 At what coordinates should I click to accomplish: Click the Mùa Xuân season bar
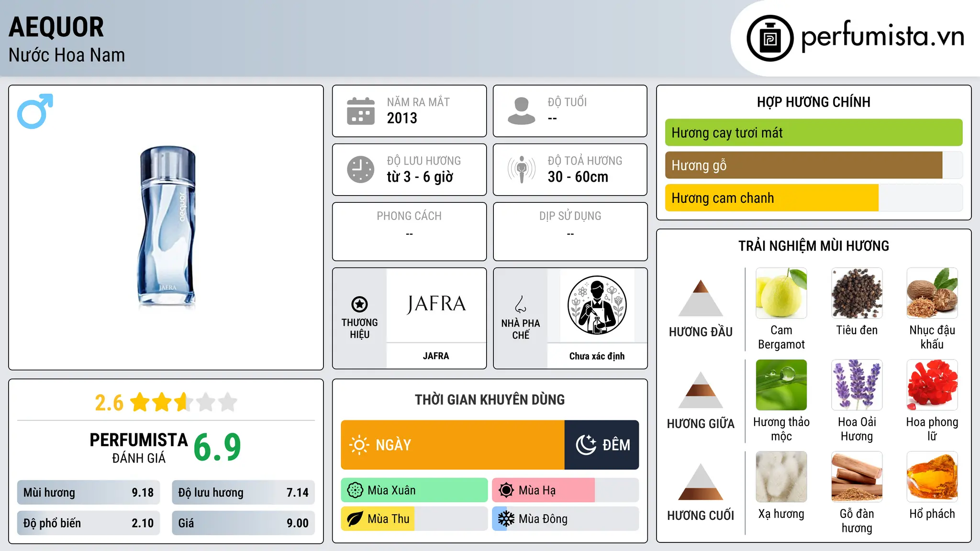pos(414,490)
